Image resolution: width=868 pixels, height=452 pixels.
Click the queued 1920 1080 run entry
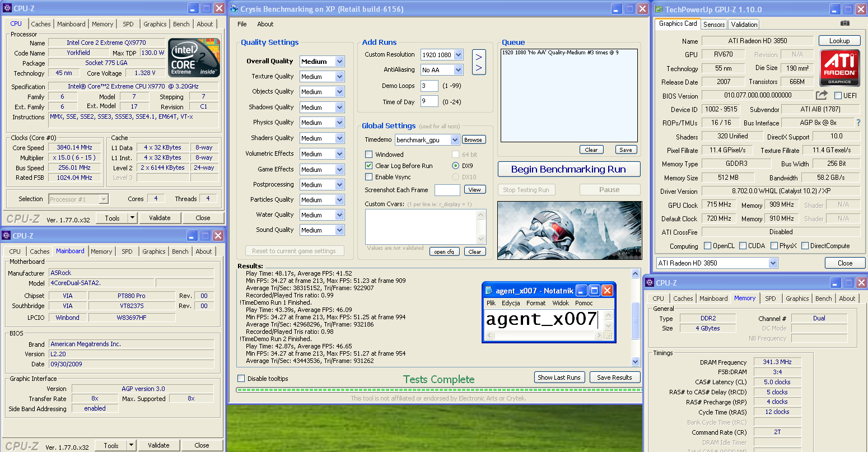tap(561, 53)
